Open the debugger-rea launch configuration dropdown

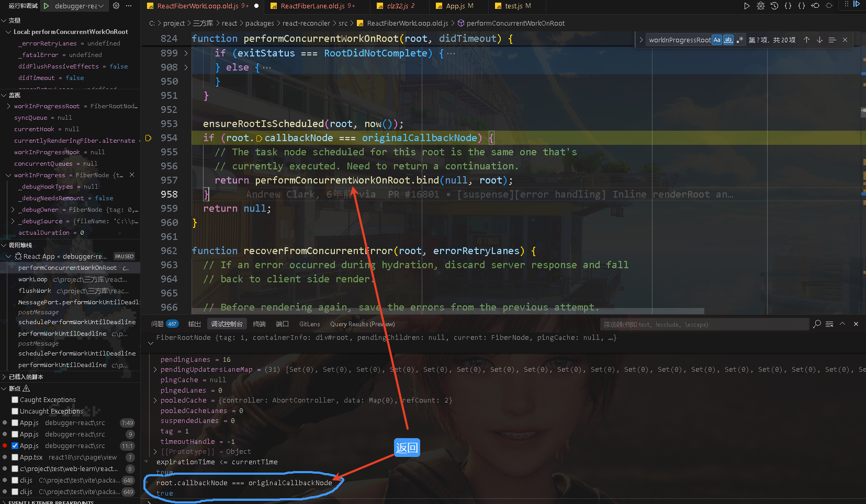[x=80, y=6]
